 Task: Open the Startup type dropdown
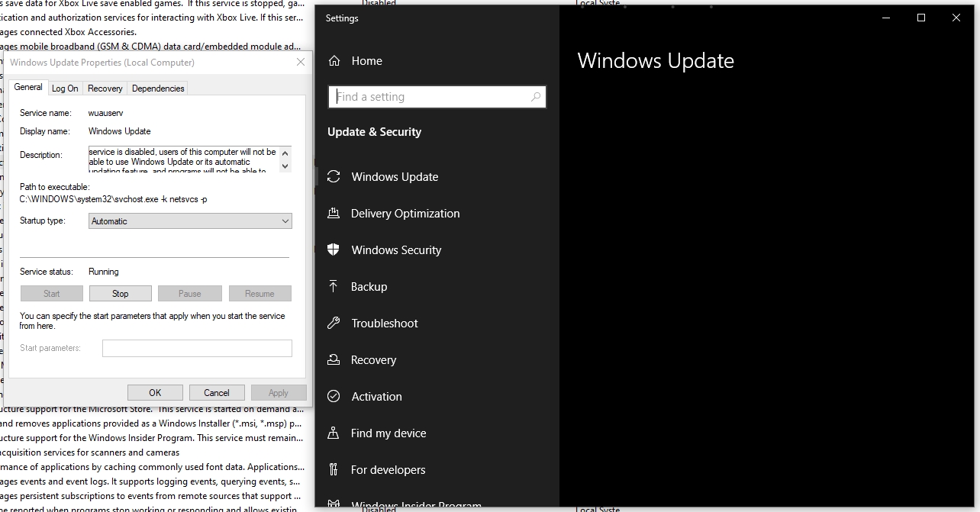coord(190,221)
